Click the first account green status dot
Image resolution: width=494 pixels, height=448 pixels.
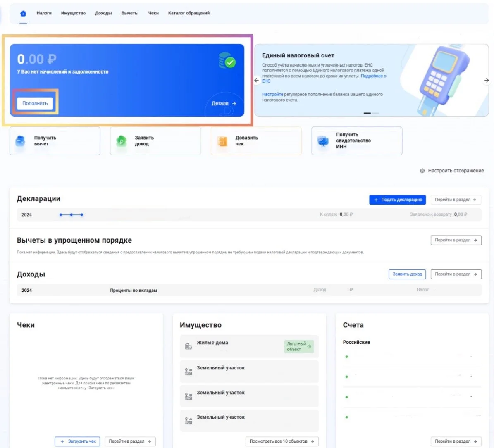click(x=346, y=357)
